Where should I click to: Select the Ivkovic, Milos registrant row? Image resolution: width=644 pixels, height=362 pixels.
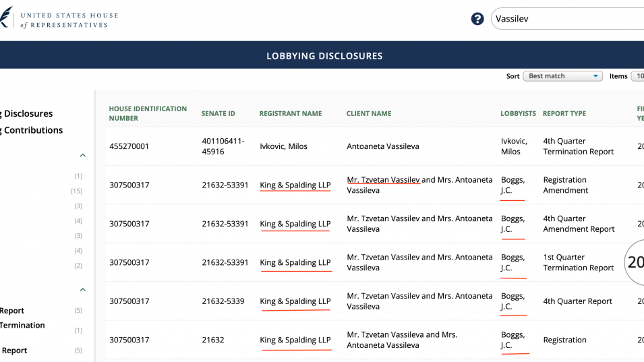click(283, 146)
